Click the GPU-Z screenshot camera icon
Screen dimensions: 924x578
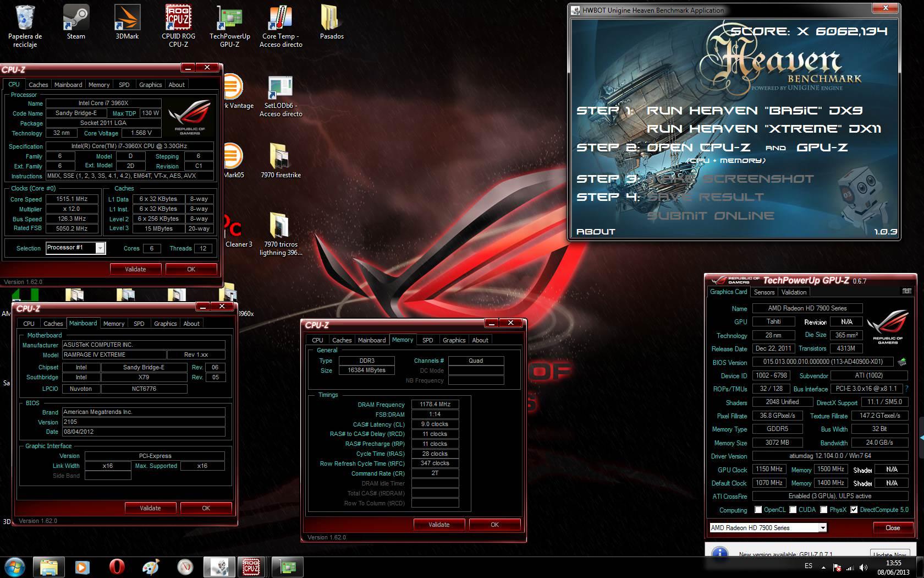(906, 291)
